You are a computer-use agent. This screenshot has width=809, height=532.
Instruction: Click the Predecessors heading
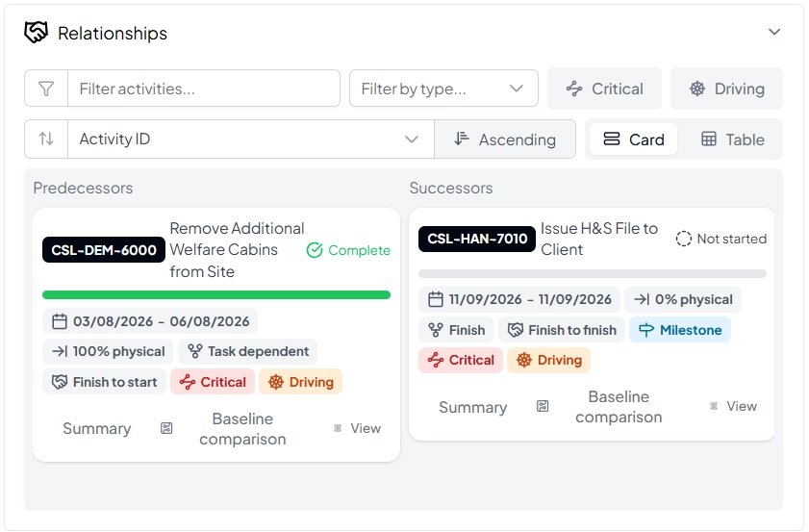coord(83,188)
